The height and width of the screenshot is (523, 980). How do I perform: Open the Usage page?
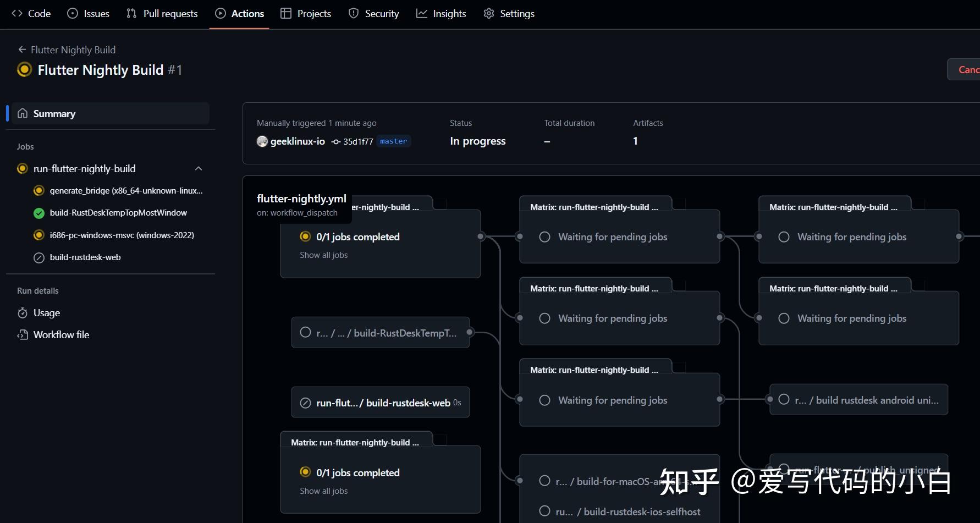pyautogui.click(x=46, y=312)
